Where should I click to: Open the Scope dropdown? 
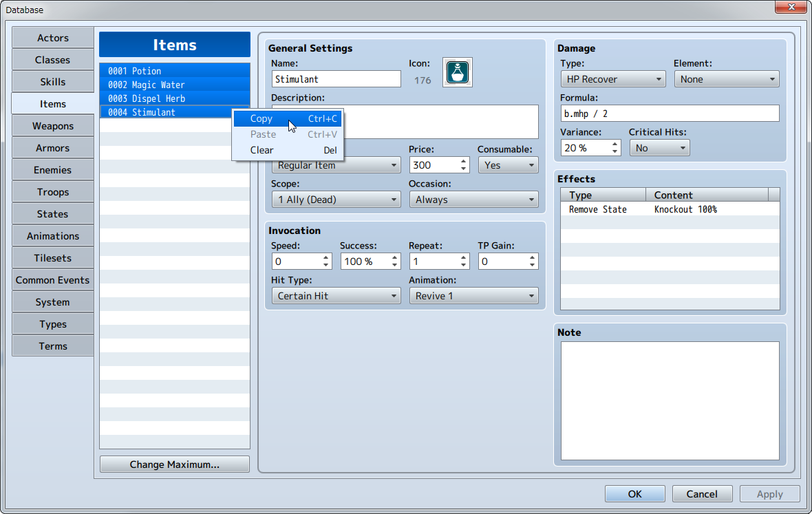click(336, 200)
